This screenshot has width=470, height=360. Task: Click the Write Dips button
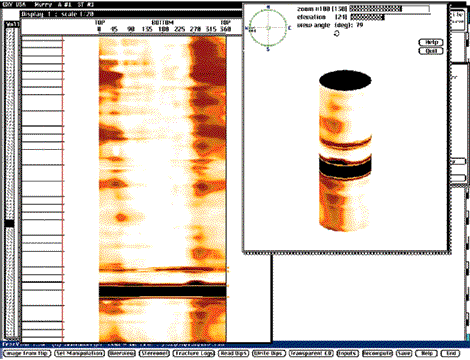click(268, 353)
